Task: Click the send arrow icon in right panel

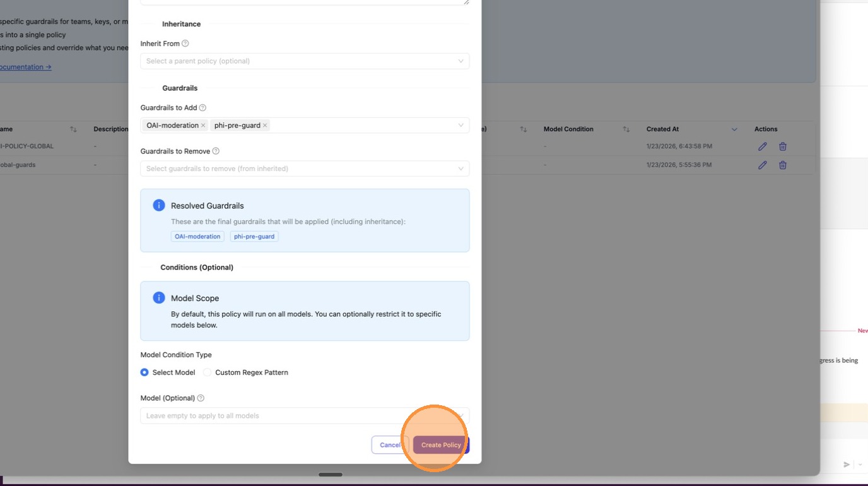Action: [847, 465]
